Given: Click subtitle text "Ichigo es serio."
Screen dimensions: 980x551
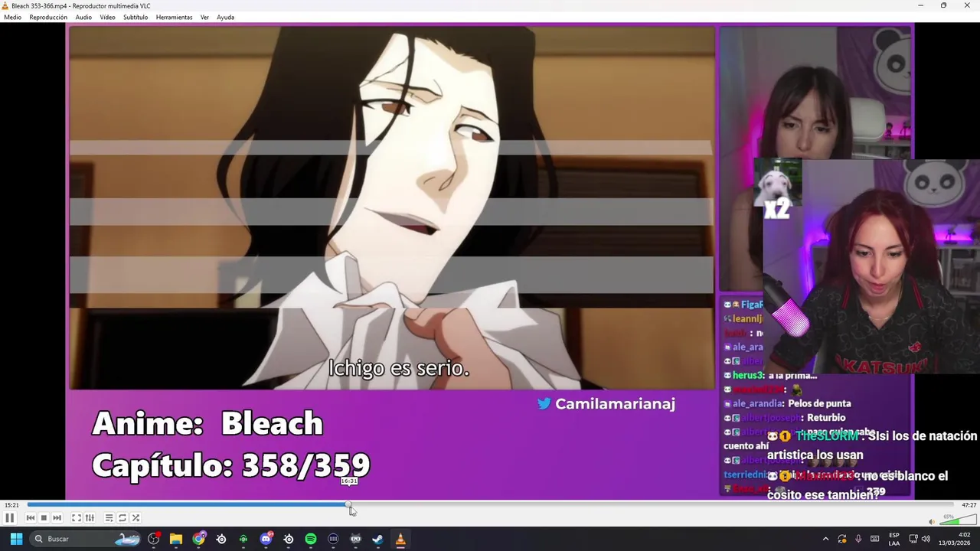Looking at the screenshot, I should (x=398, y=368).
